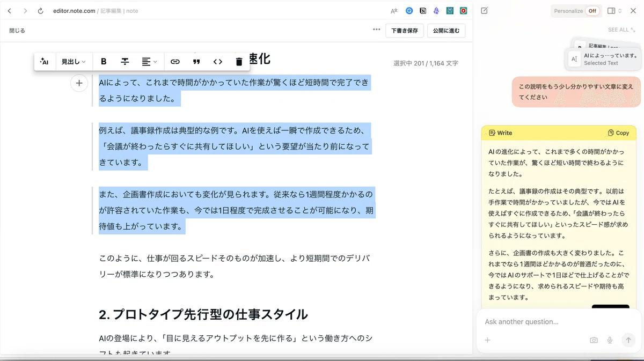Open the blue circular Q extension
Image resolution: width=644 pixels, height=361 pixels.
tap(409, 11)
